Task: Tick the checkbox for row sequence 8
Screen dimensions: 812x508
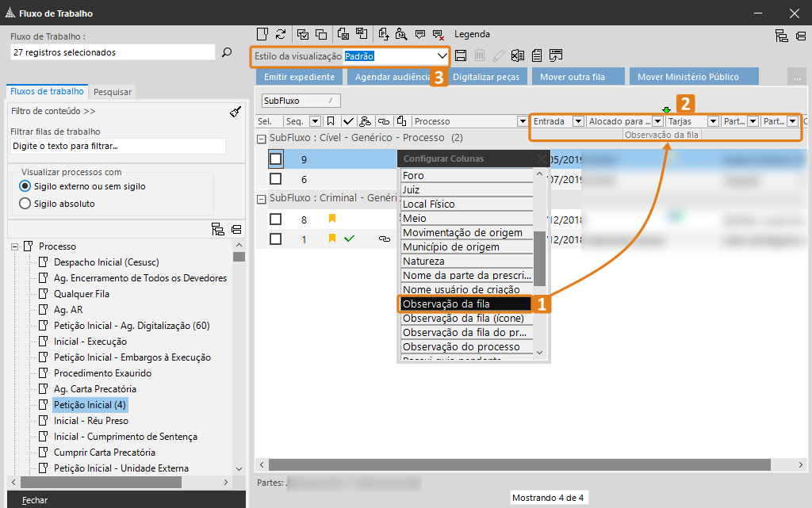Action: [x=275, y=220]
